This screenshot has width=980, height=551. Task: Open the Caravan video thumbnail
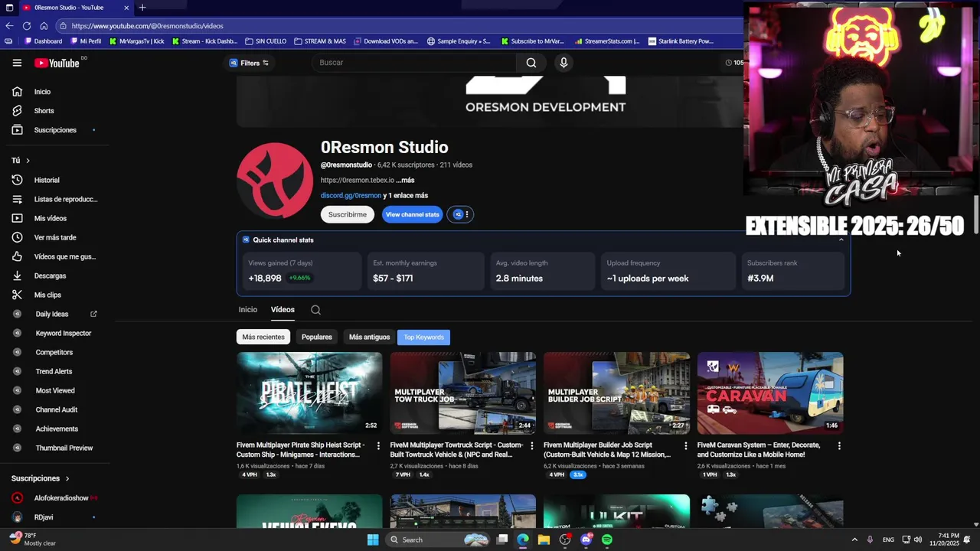(770, 393)
